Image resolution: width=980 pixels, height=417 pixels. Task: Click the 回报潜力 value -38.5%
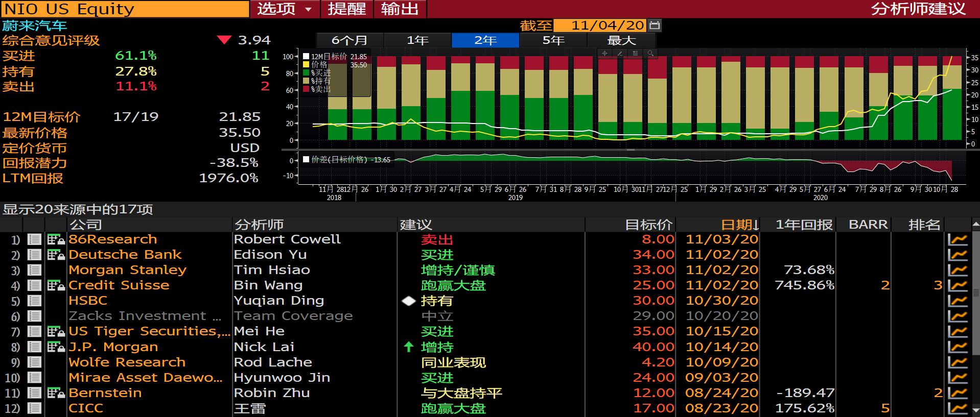point(234,163)
